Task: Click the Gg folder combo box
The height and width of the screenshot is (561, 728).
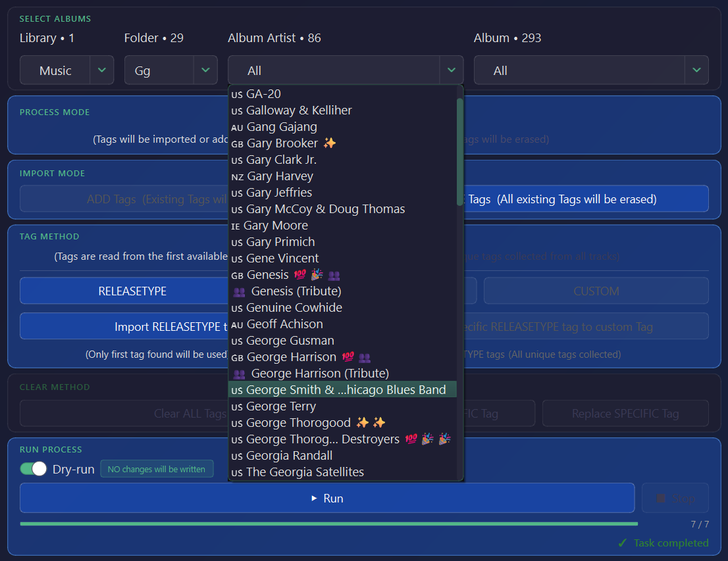Action: (171, 70)
